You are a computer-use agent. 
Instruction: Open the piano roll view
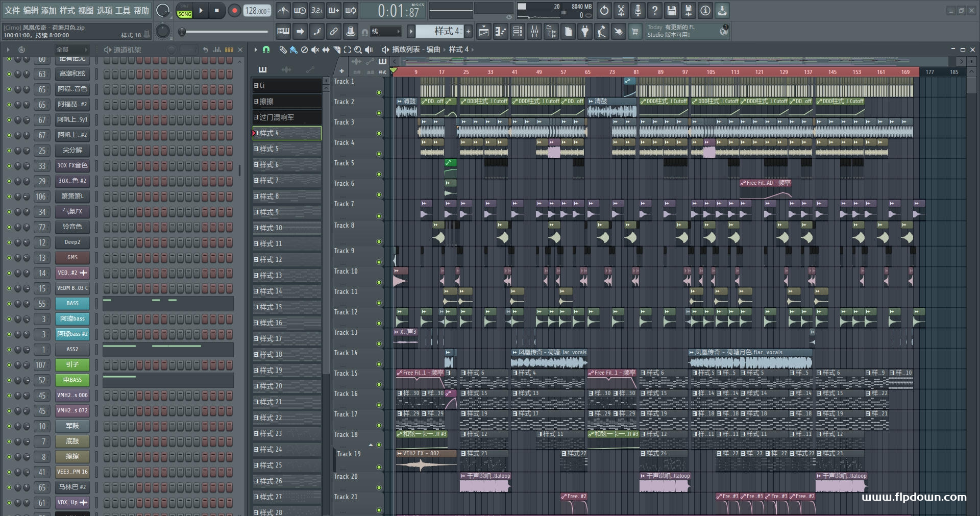point(500,32)
